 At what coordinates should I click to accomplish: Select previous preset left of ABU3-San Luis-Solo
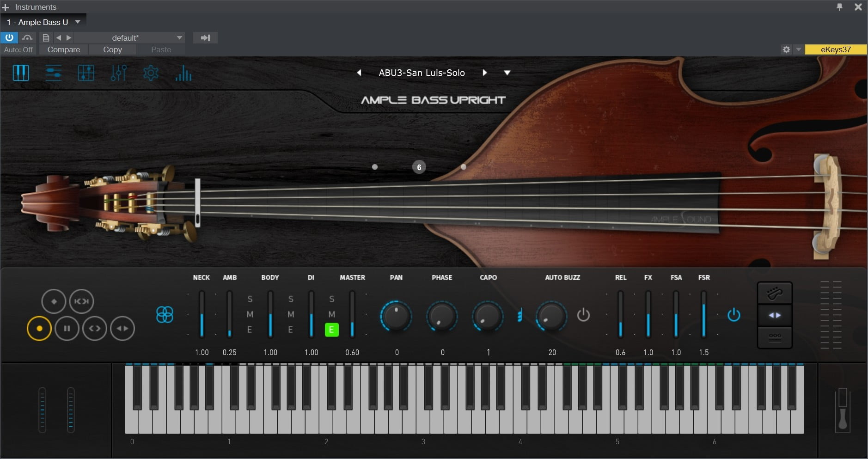coord(359,73)
